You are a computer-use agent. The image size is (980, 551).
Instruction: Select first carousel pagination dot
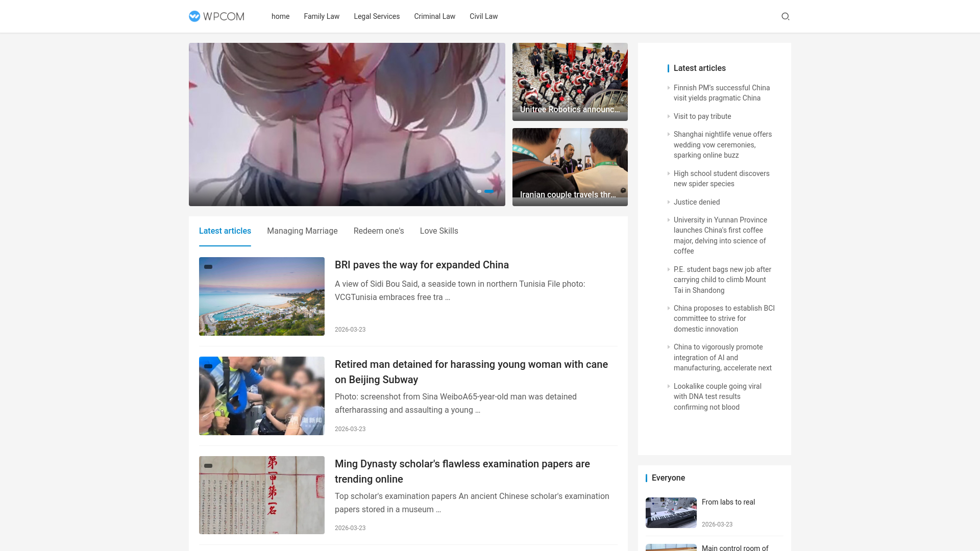coord(479,191)
